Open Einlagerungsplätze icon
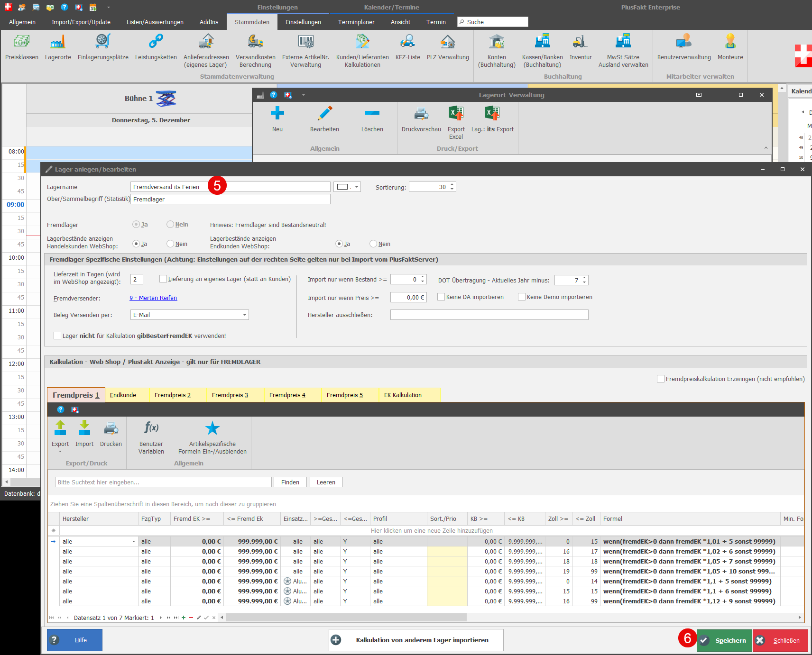The height and width of the screenshot is (655, 812). pyautogui.click(x=103, y=47)
